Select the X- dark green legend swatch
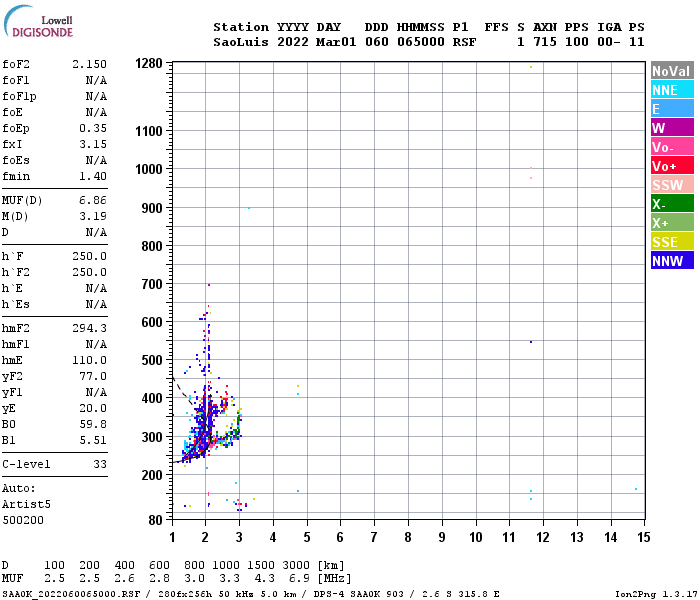700x600 pixels. pyautogui.click(x=672, y=204)
